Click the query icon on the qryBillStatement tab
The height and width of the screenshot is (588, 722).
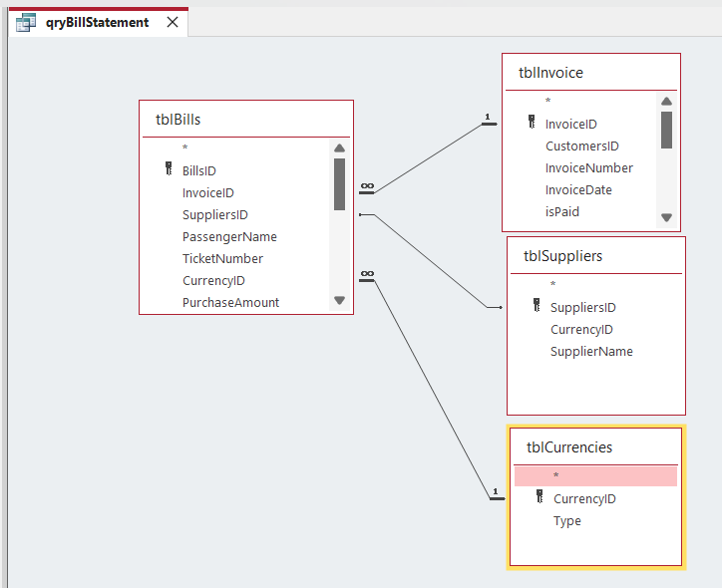(25, 22)
